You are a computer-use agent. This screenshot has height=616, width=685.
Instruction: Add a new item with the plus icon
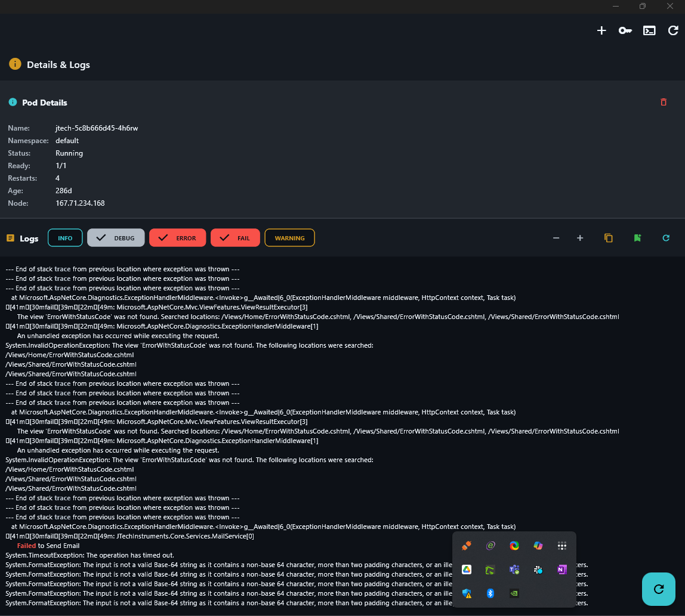click(601, 30)
